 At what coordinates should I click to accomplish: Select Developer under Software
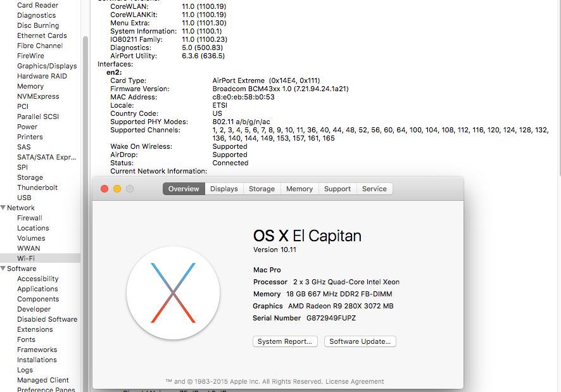(x=34, y=309)
